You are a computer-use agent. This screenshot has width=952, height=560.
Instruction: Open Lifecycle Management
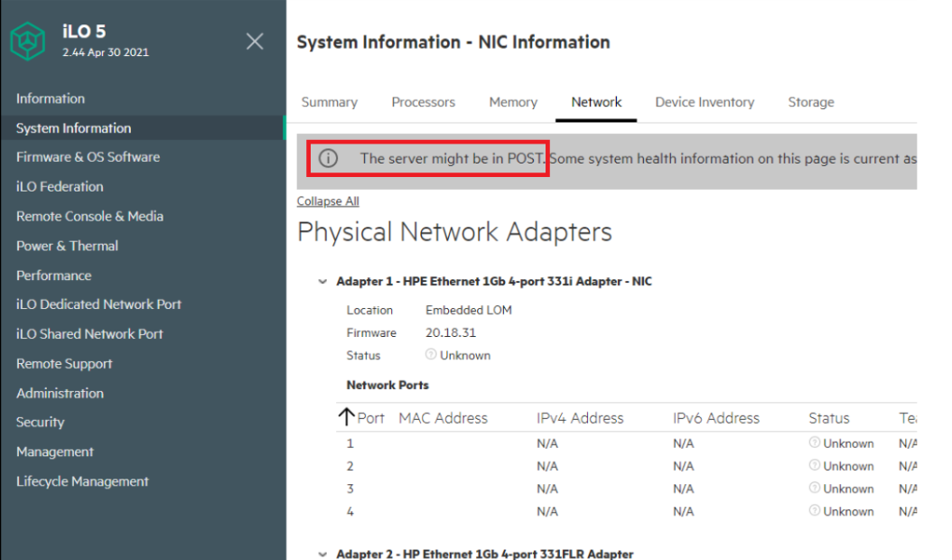tap(82, 481)
